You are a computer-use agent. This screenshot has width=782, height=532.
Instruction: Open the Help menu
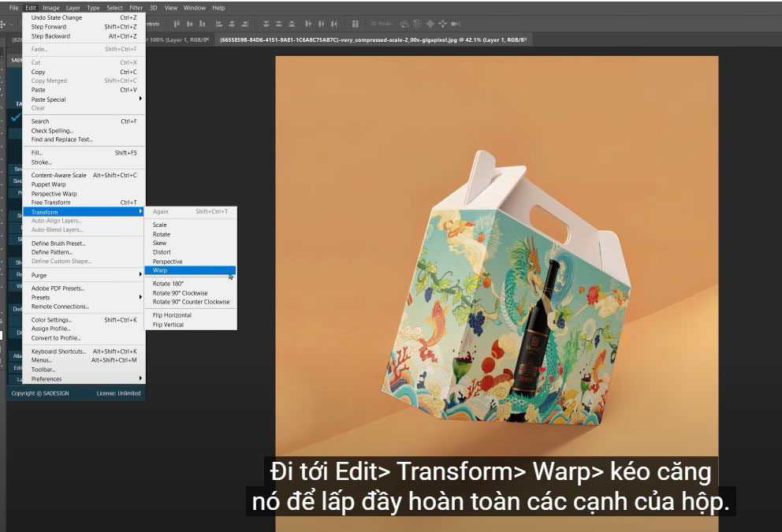coord(218,7)
